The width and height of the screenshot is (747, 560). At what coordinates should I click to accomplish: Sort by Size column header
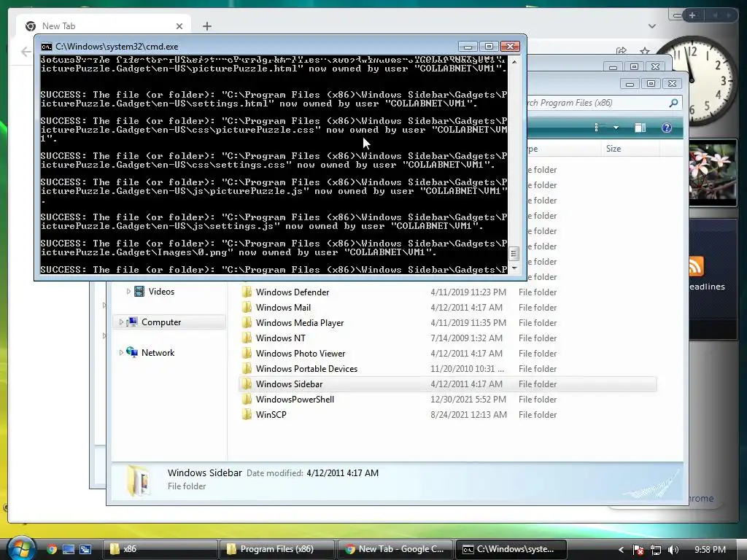point(630,149)
